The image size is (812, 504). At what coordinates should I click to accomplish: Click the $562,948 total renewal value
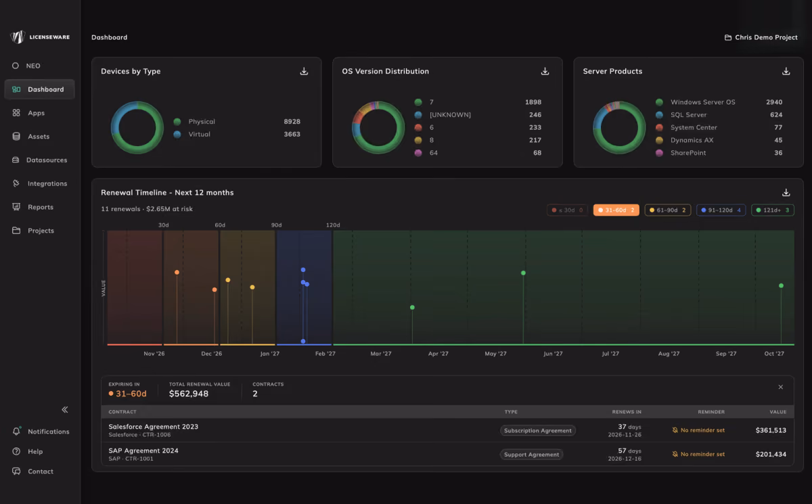pos(189,394)
